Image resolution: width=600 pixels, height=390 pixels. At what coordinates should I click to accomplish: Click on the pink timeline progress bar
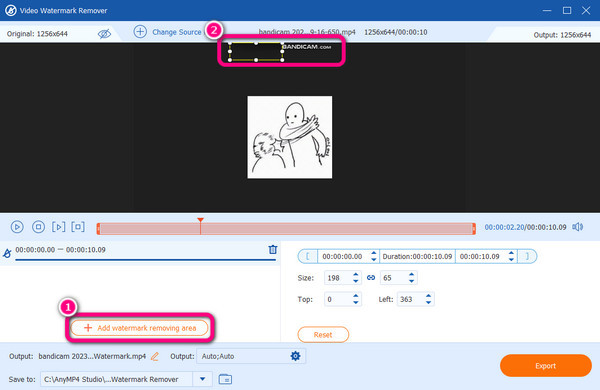click(x=286, y=229)
